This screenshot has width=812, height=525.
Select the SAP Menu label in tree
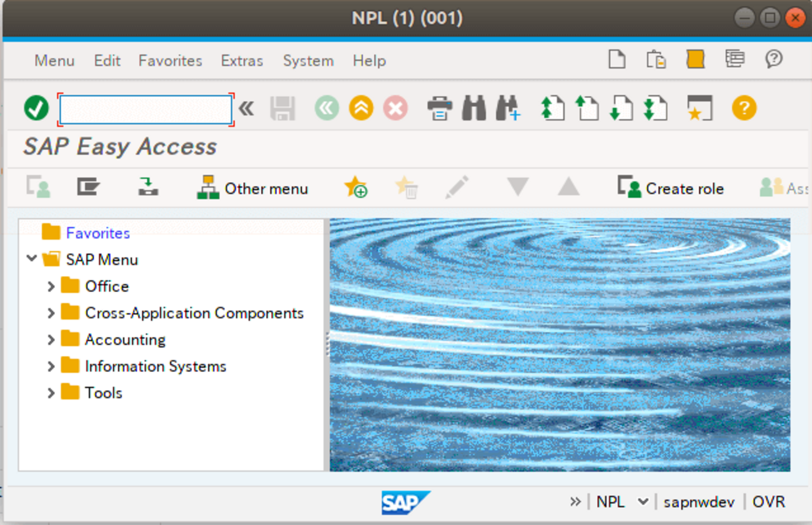click(102, 260)
